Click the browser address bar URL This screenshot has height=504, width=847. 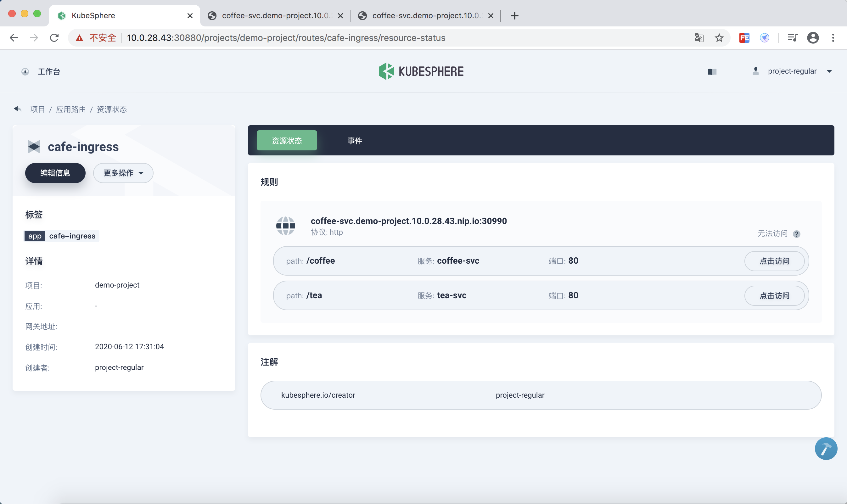click(285, 38)
